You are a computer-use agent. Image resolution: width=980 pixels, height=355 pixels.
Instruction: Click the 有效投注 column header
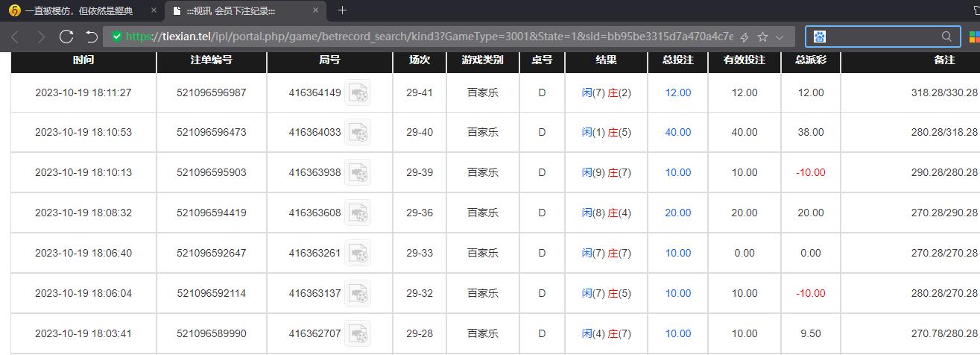click(x=745, y=60)
